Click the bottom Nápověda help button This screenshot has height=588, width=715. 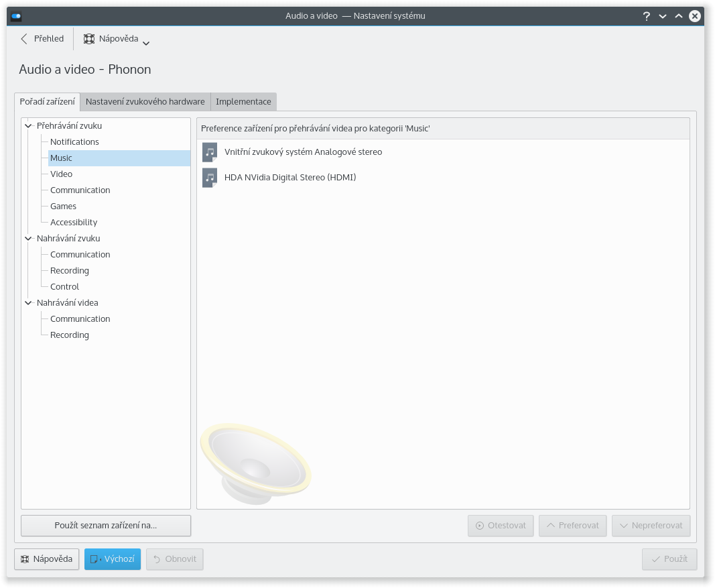coord(47,559)
